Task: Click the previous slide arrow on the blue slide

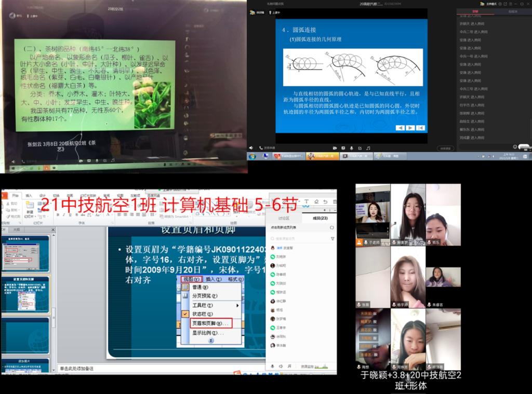Action: (400, 128)
